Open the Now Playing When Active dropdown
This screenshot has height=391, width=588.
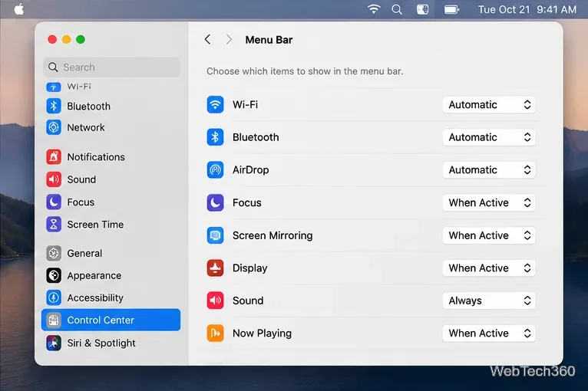(x=489, y=333)
